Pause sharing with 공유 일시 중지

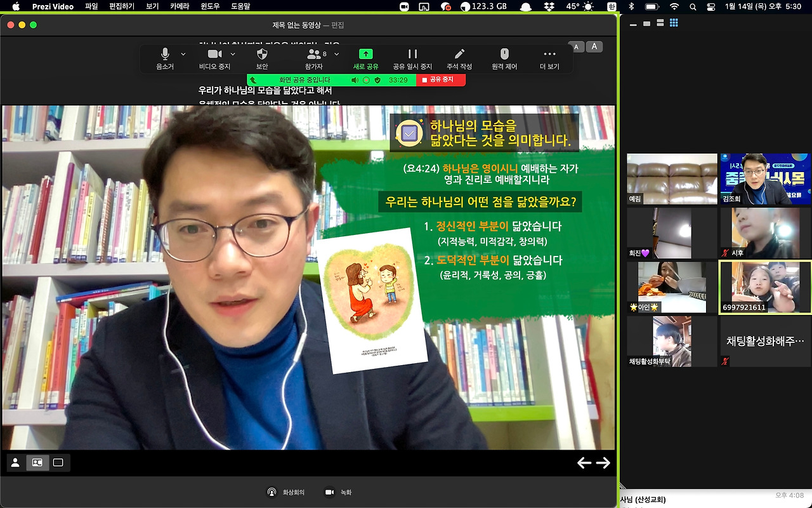[x=412, y=59]
